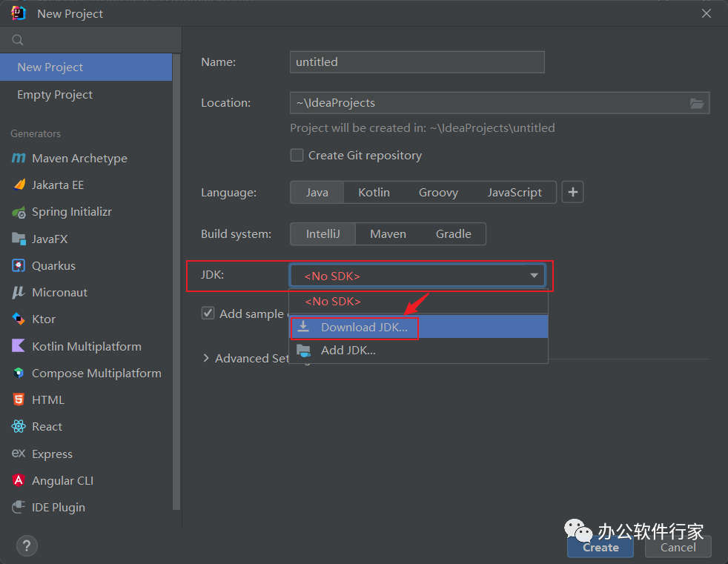The width and height of the screenshot is (728, 564).
Task: Click the React atom icon
Action: click(x=19, y=427)
